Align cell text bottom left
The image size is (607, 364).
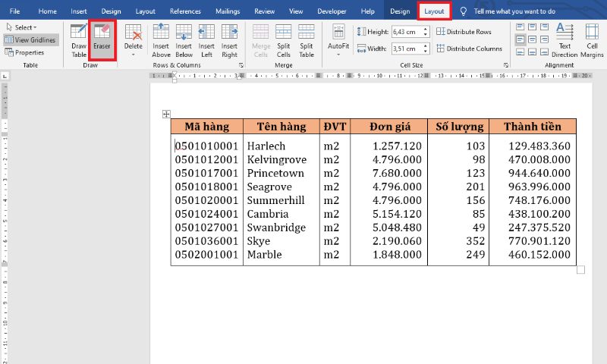click(x=521, y=52)
